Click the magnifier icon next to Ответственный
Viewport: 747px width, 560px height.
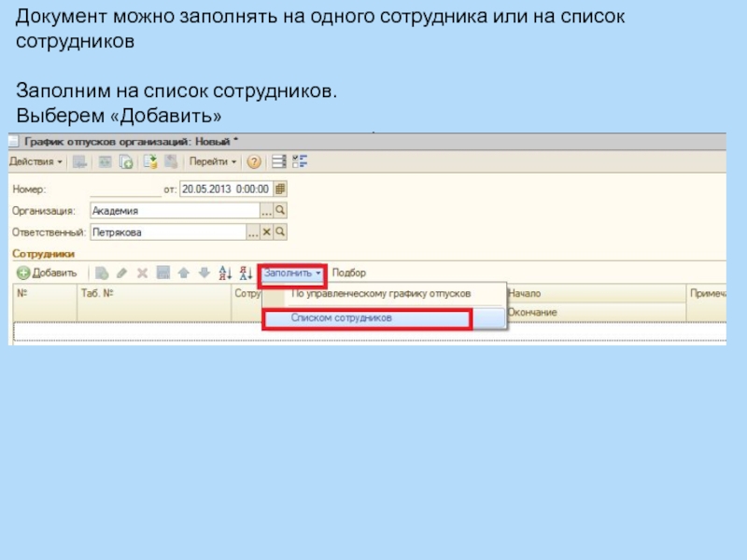tap(280, 231)
